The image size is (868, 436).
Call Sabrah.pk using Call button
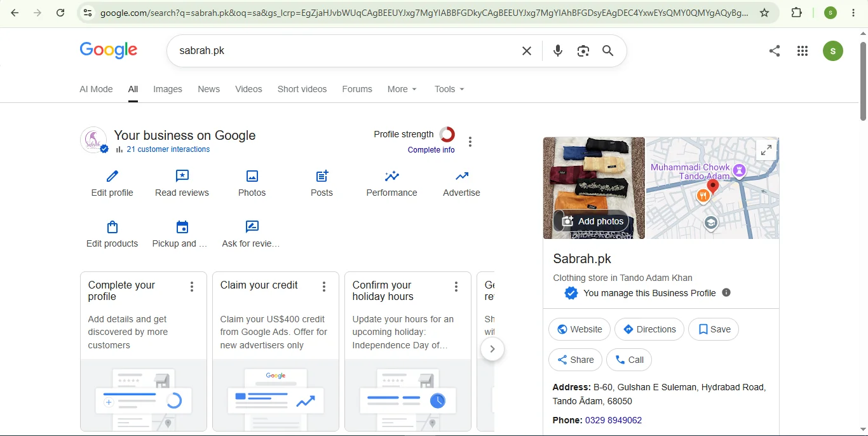pyautogui.click(x=629, y=360)
